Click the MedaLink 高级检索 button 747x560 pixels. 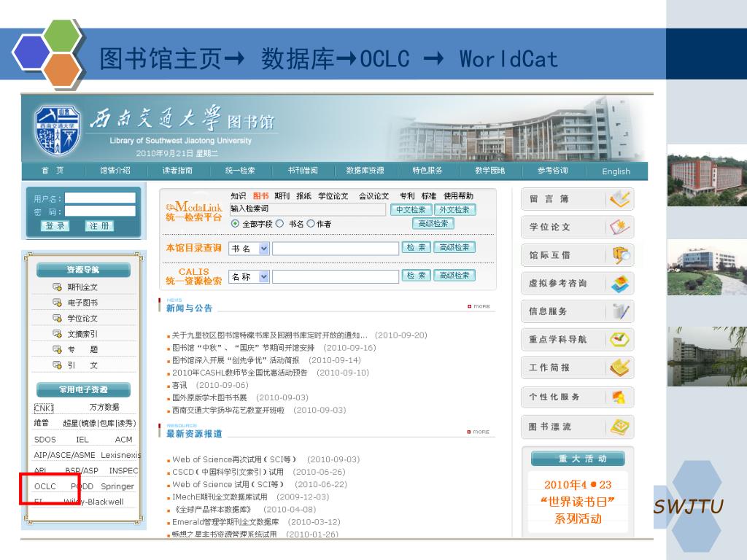click(433, 223)
